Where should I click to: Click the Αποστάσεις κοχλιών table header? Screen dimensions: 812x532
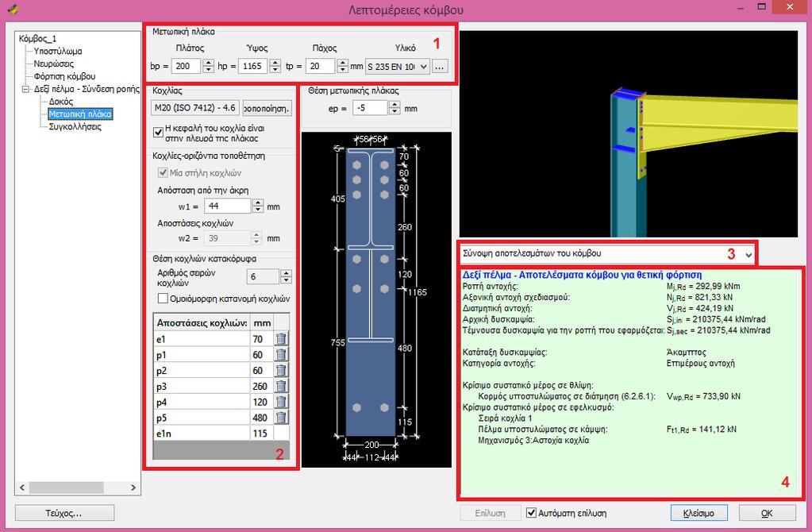[202, 322]
